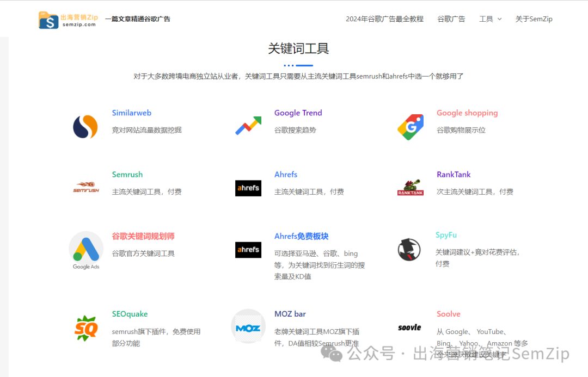Click the description 谷歌搜索趋势
Viewport: 588px width, 377px height.
tap(295, 130)
